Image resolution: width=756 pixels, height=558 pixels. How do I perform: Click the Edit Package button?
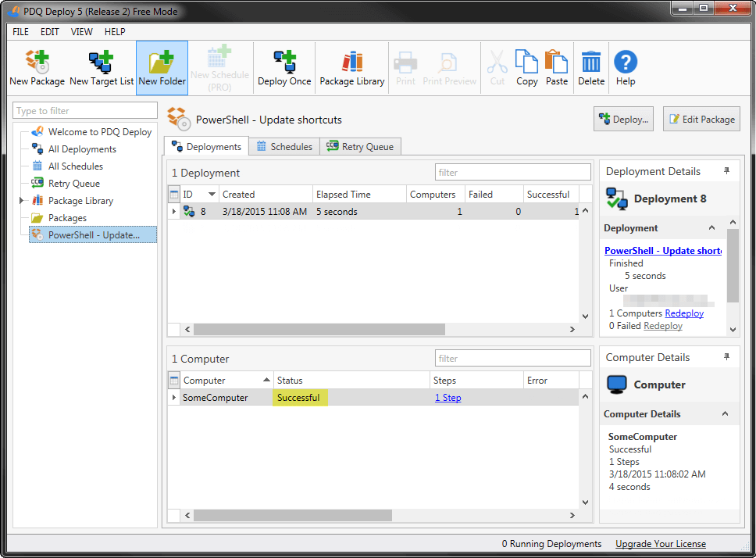click(x=701, y=119)
